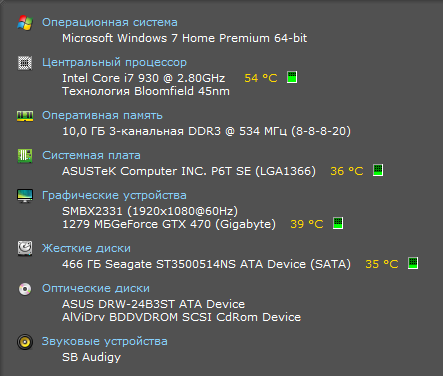Click the green CPU temperature indicator
443x376 pixels.
pos(292,77)
